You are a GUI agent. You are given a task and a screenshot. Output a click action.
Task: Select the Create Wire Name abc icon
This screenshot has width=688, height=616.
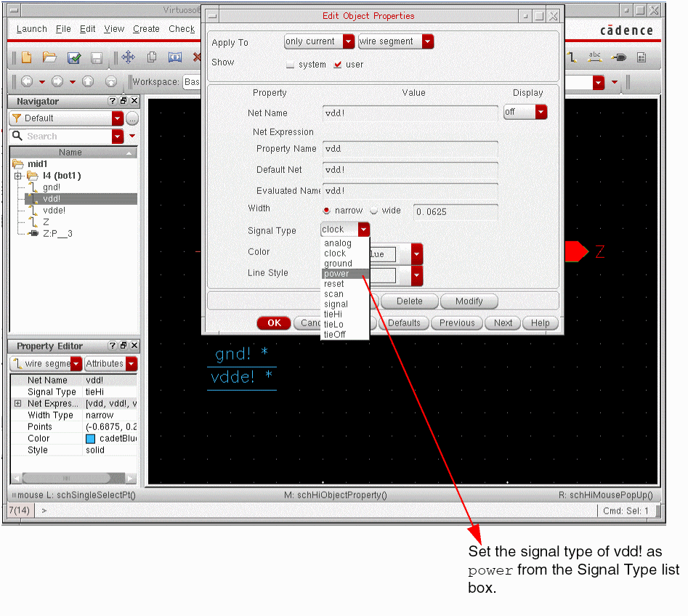pyautogui.click(x=594, y=57)
